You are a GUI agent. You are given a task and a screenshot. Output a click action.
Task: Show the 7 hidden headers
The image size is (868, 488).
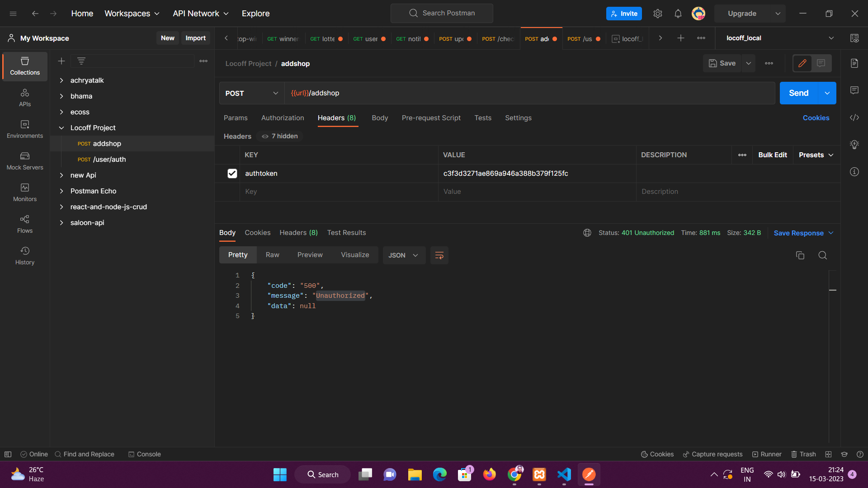click(x=280, y=136)
